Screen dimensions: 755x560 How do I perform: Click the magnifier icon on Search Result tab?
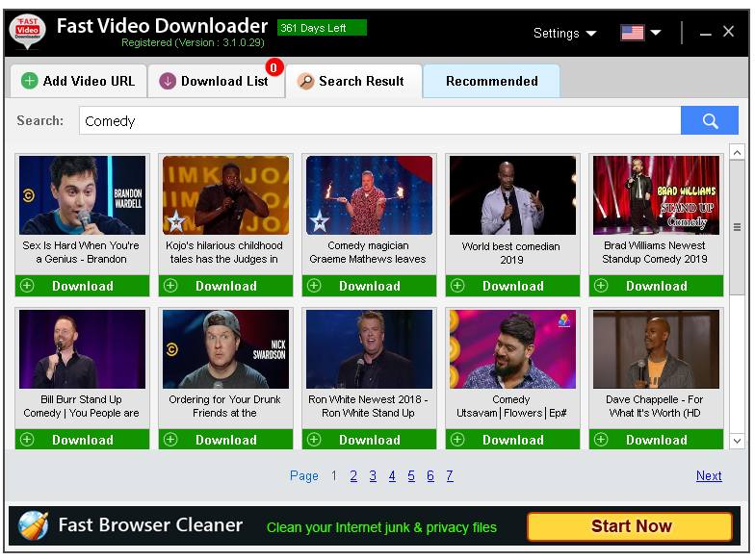(305, 81)
